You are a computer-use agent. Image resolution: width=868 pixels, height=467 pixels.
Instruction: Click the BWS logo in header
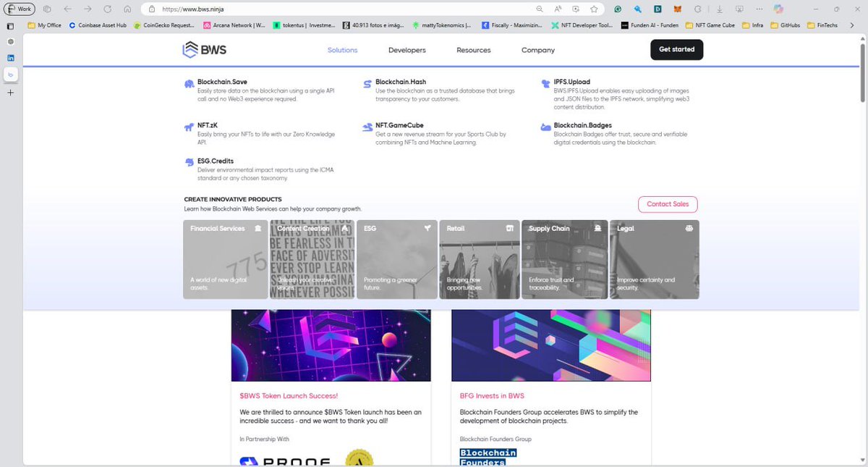[204, 50]
